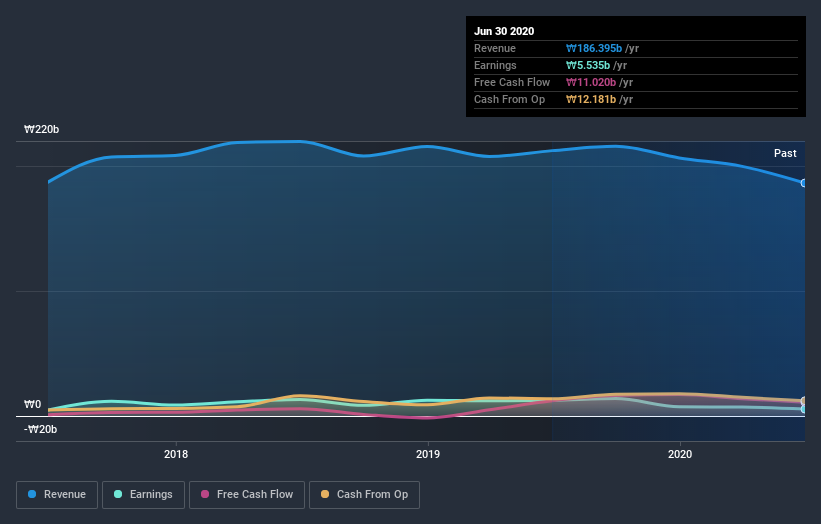
Task: Click the Cash From Op tooltip label
Action: tap(509, 99)
